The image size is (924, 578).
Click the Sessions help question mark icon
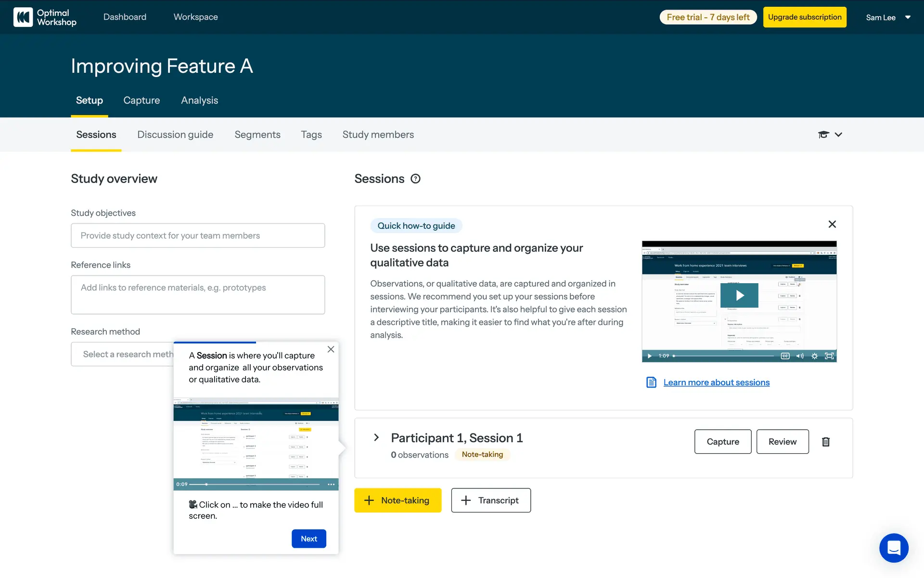coord(415,179)
